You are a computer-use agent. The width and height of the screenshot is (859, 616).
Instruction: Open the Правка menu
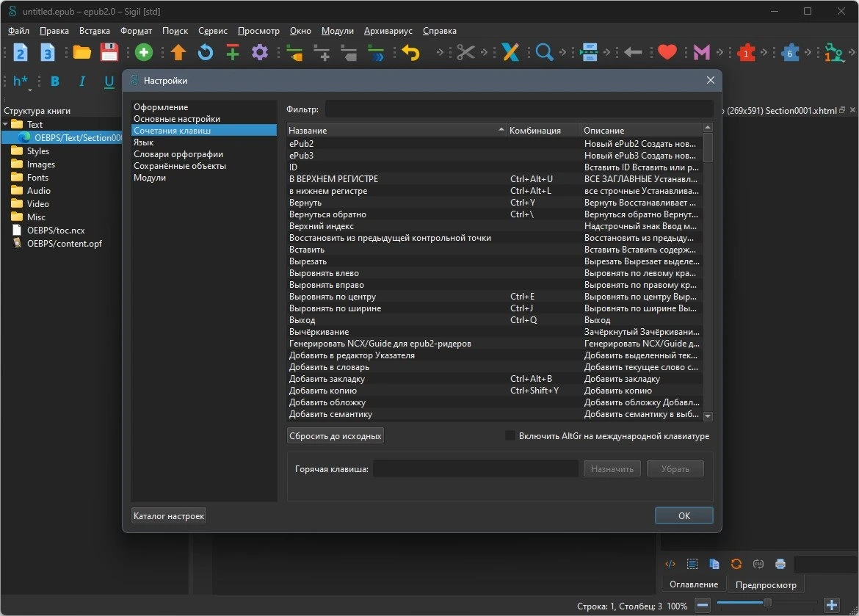pos(54,31)
